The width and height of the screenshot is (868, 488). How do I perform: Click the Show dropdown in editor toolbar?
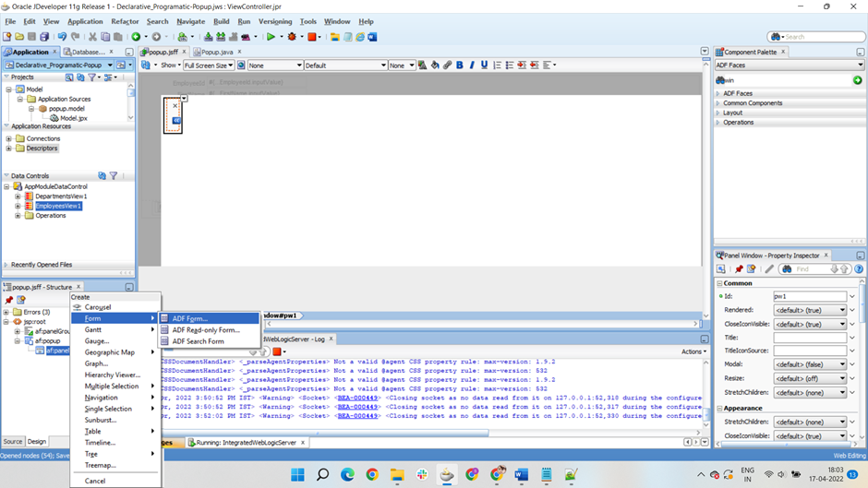pyautogui.click(x=171, y=65)
